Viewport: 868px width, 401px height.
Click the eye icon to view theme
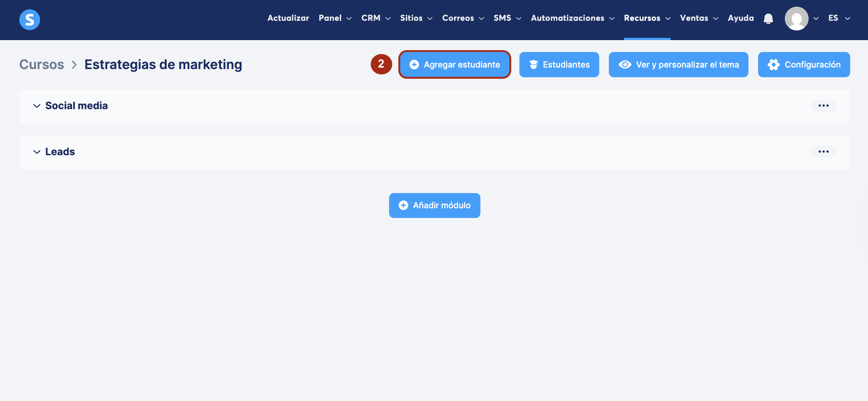tap(625, 65)
